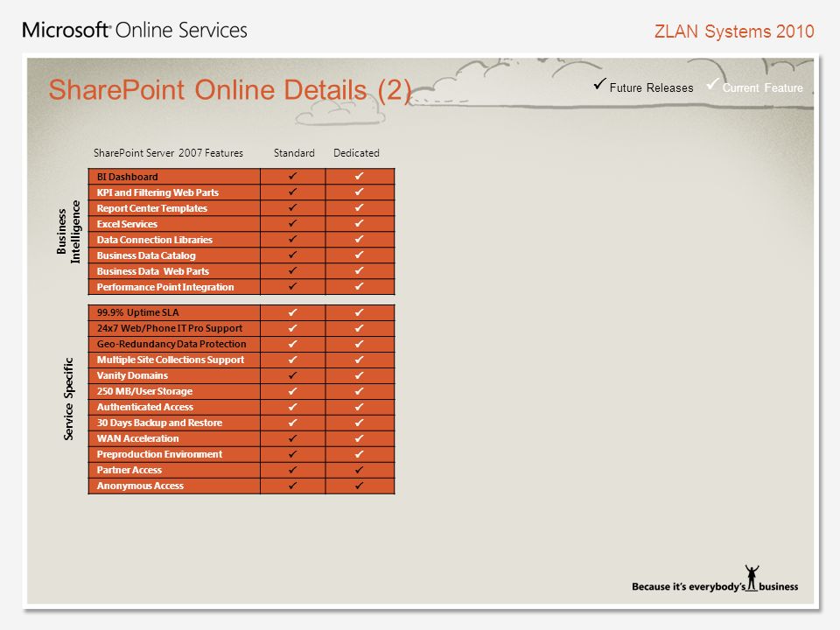Viewport: 840px width, 630px height.
Task: Select the 250 MB/User Storage label
Action: click(144, 391)
